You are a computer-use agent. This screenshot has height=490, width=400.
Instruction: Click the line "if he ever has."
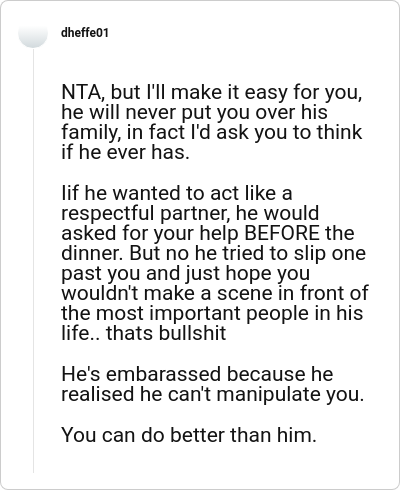(x=125, y=152)
